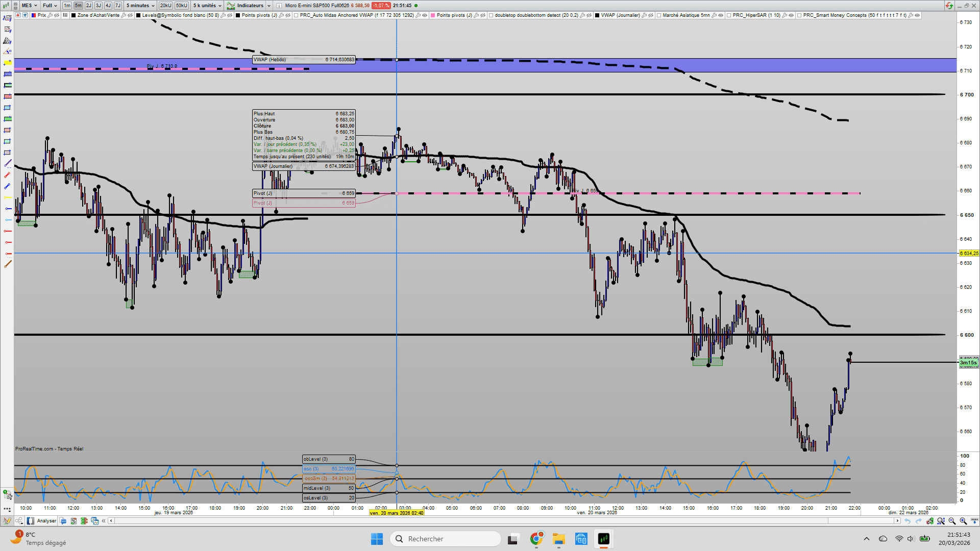980x551 pixels.
Task: Click the 50kU units button
Action: (181, 6)
